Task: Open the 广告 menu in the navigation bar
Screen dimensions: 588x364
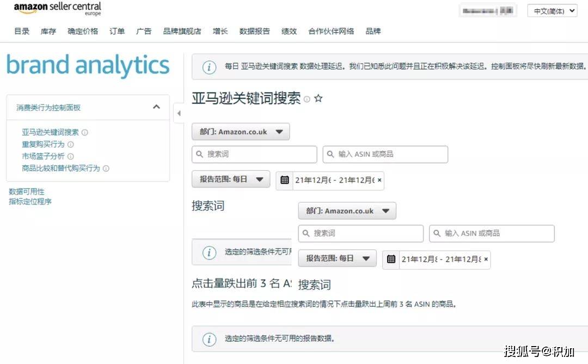Action: click(x=144, y=32)
